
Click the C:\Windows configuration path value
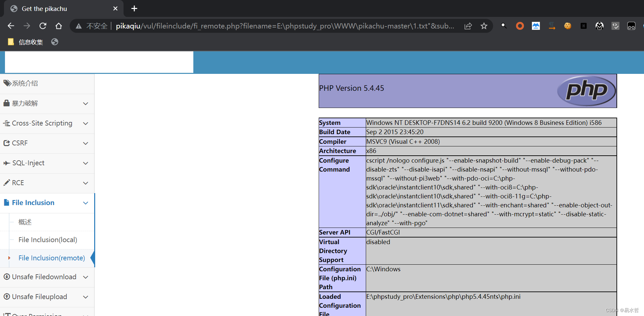[x=383, y=269]
